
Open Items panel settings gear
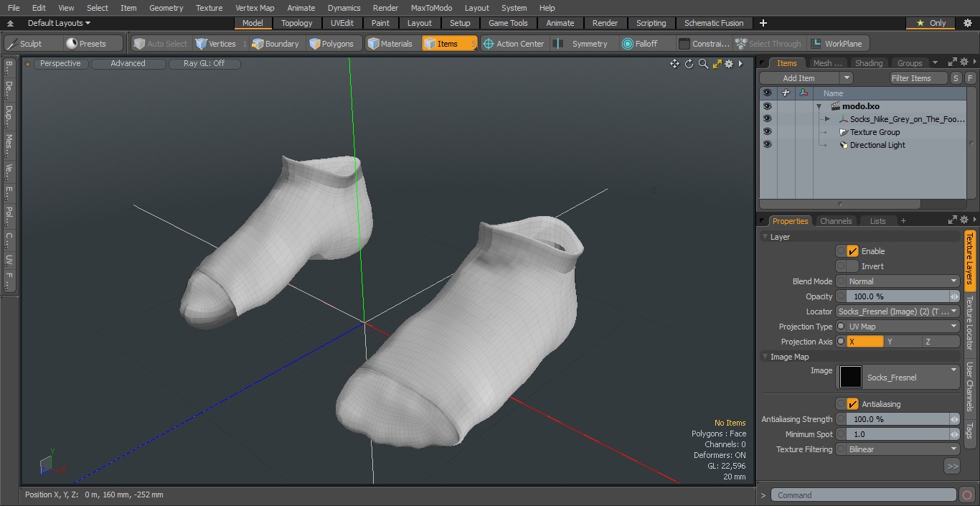click(964, 62)
